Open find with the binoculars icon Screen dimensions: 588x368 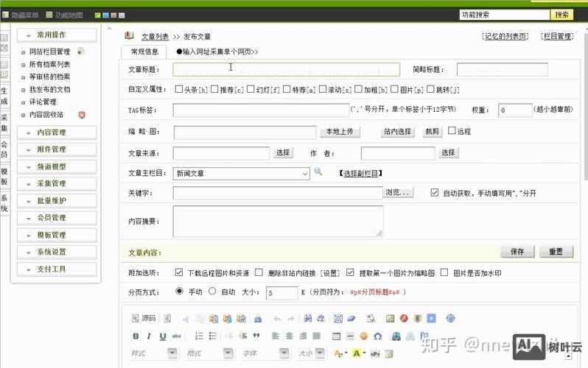tap(308, 319)
